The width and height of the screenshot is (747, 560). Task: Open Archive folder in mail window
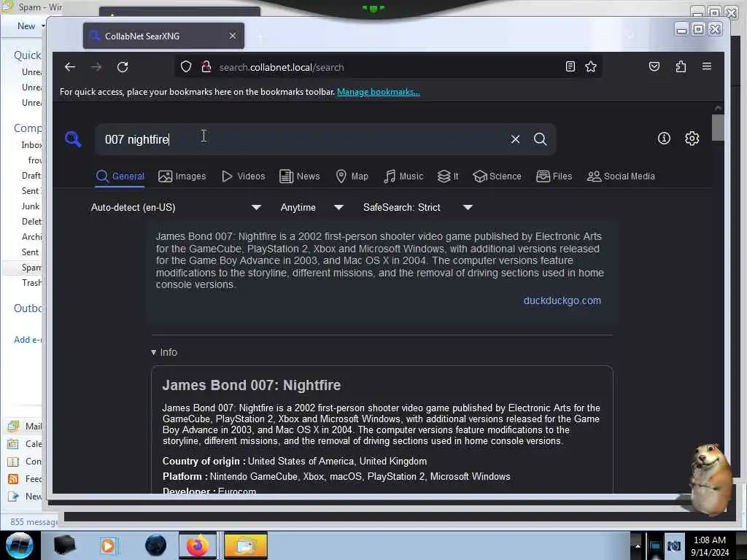(31, 237)
